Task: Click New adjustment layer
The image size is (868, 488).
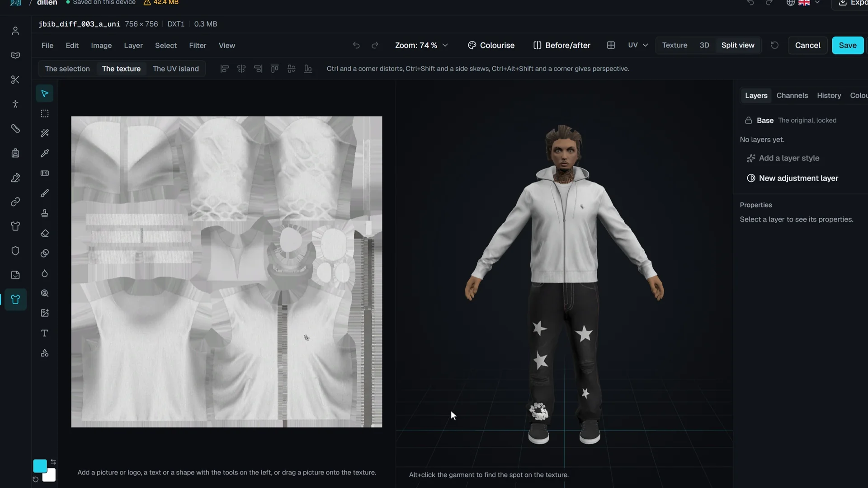Action: click(x=793, y=178)
